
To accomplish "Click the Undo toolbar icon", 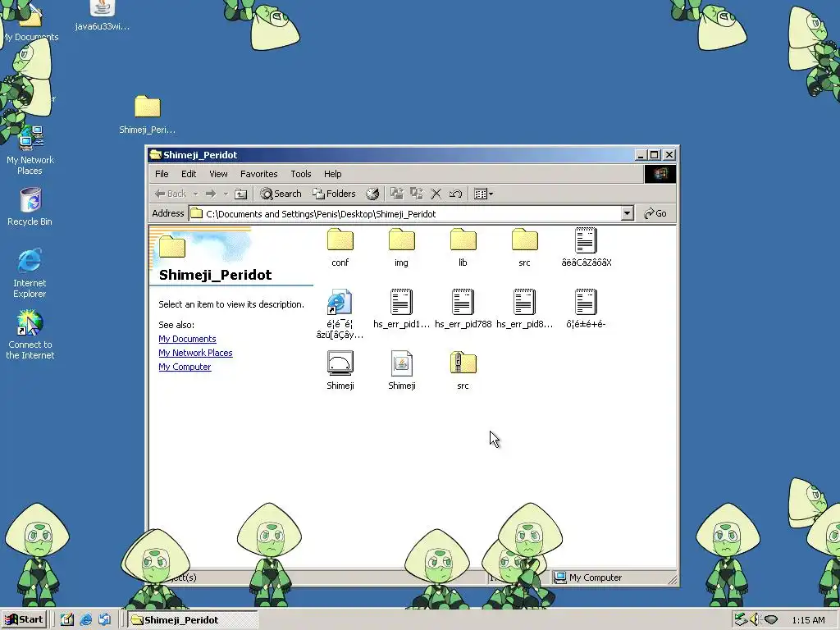I will click(x=456, y=194).
